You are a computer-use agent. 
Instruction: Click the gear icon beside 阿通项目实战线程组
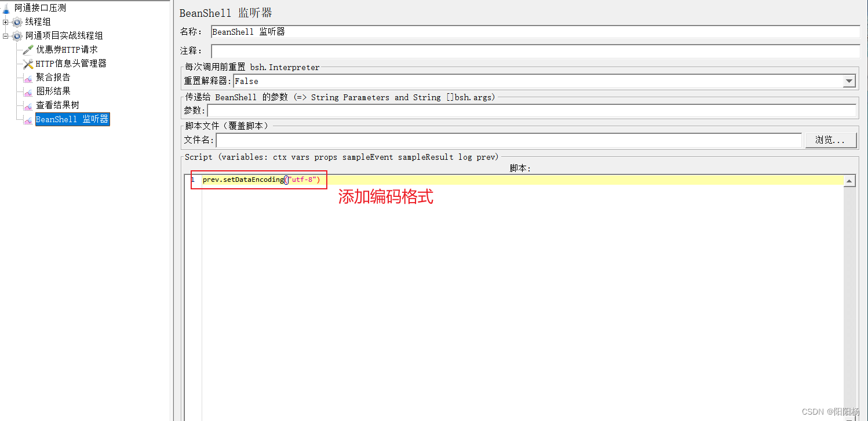[17, 36]
